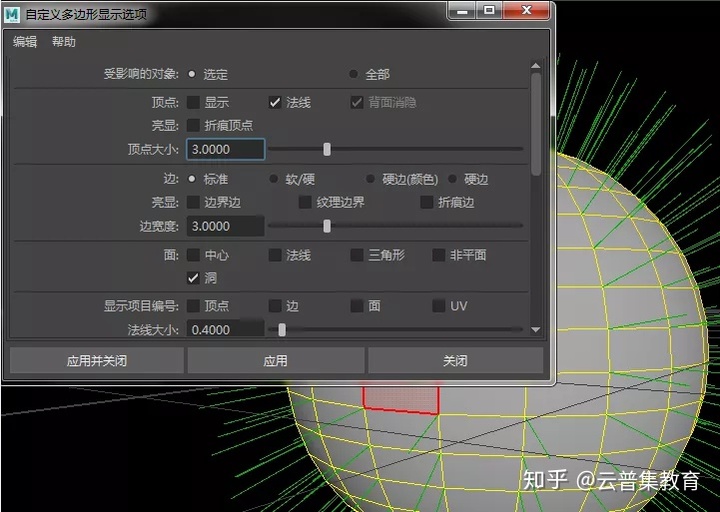
Task: Select the 选定 affected objects radio
Action: pos(192,74)
